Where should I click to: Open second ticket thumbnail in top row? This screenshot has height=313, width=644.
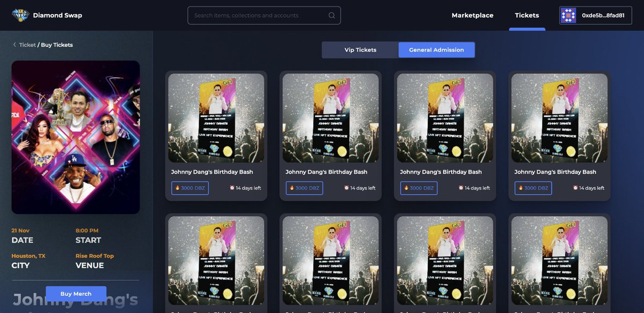coord(331,118)
